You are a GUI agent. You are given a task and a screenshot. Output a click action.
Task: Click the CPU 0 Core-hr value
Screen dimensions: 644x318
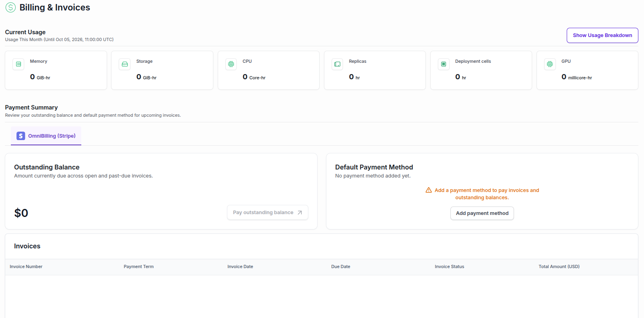[x=254, y=77]
